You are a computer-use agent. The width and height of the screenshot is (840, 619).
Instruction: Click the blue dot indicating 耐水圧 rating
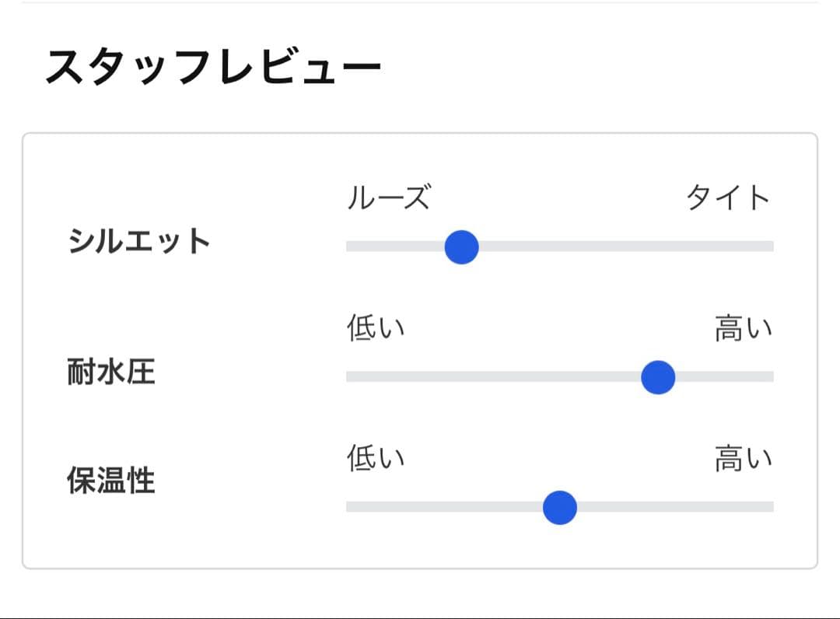657,378
